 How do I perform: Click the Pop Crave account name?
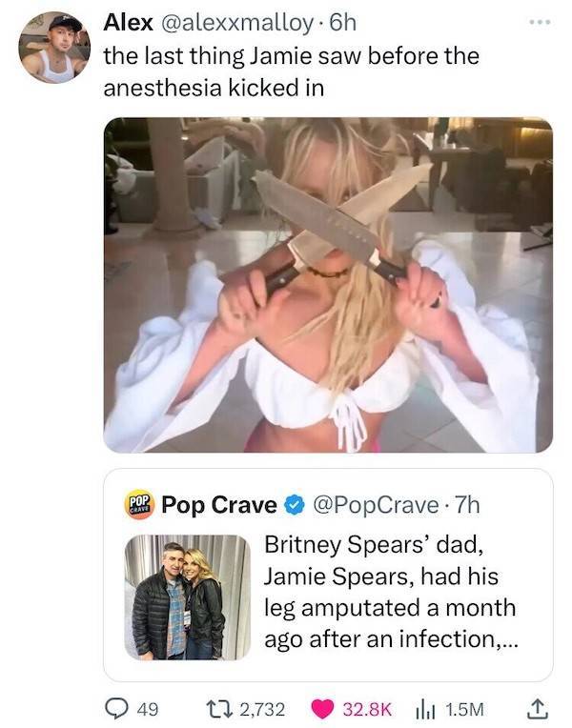pos(220,505)
